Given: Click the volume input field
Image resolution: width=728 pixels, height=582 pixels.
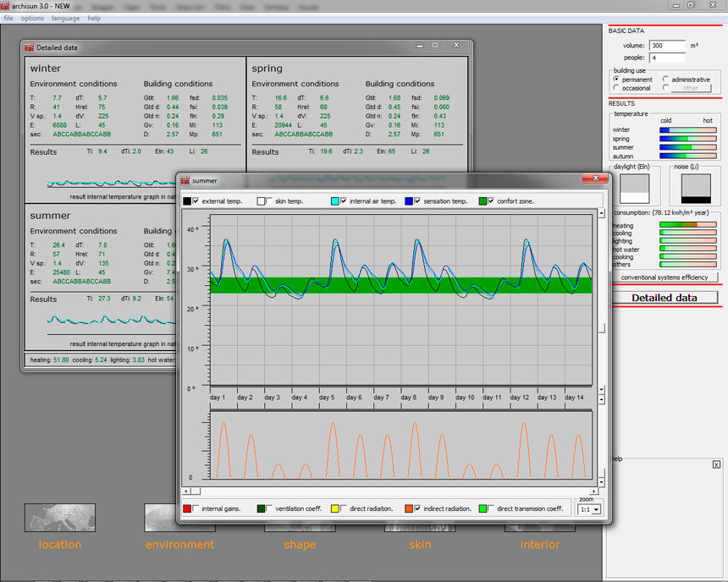Looking at the screenshot, I should [x=667, y=46].
